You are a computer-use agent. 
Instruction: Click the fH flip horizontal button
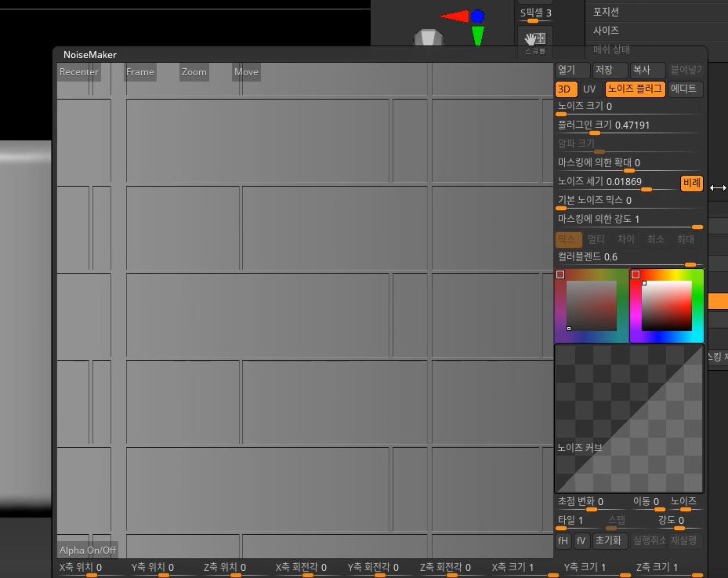563,540
